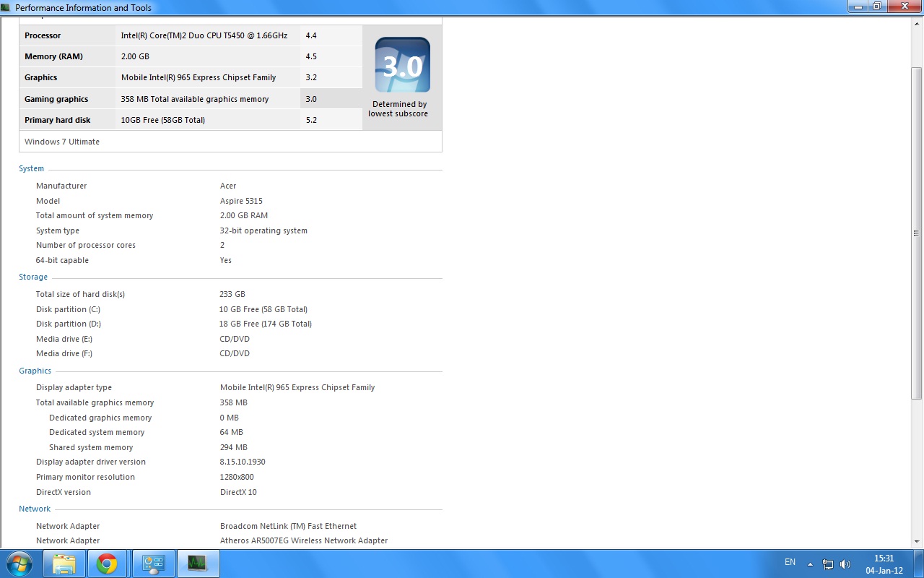
Task: Click Determined by lowest subscore caption
Action: point(398,109)
